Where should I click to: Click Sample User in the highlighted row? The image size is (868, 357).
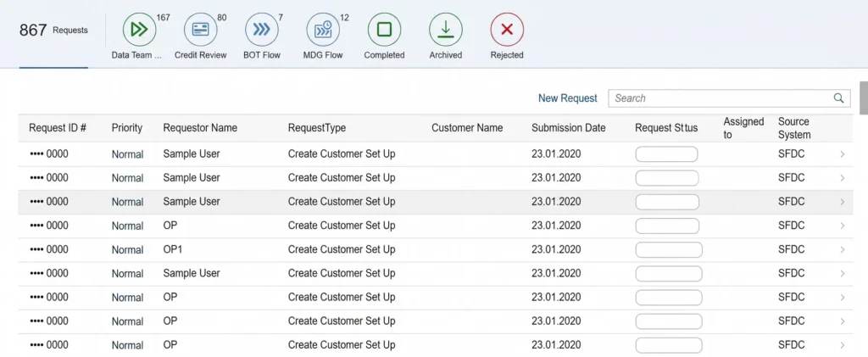tap(192, 202)
